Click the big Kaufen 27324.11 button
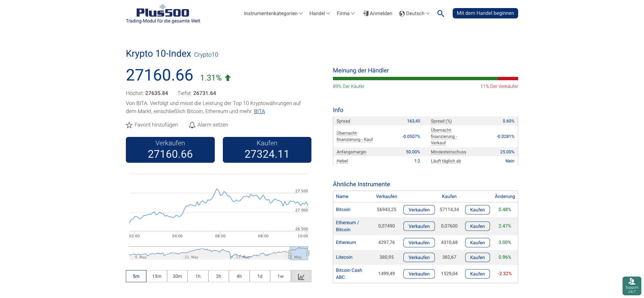The image size is (644, 298). pos(267,150)
